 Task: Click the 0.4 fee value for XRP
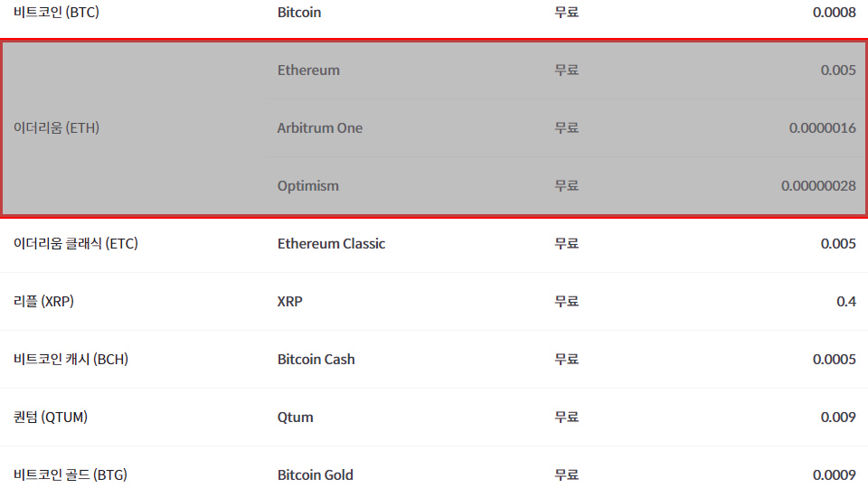click(846, 302)
